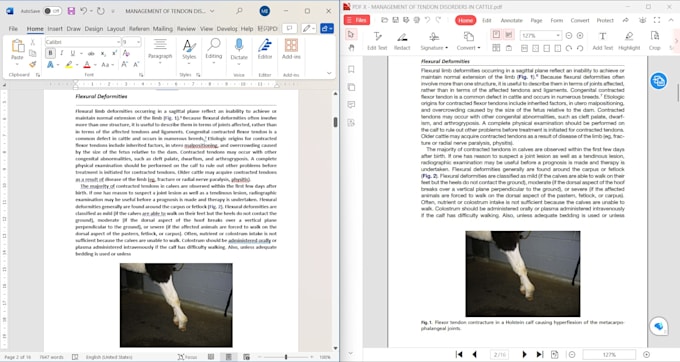The height and width of the screenshot is (362, 680).
Task: Clear all formatting in Word
Action: coord(126,53)
